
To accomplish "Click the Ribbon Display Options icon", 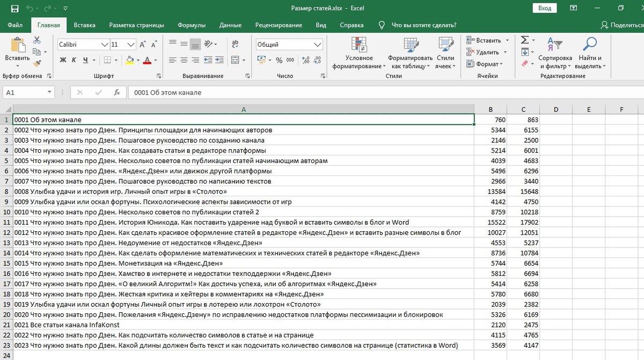I will pyautogui.click(x=574, y=8).
